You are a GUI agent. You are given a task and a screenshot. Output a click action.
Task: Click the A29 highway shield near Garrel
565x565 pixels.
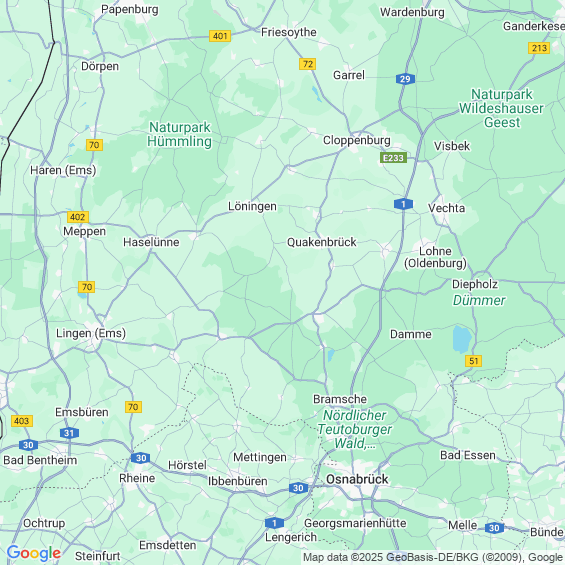tap(405, 79)
